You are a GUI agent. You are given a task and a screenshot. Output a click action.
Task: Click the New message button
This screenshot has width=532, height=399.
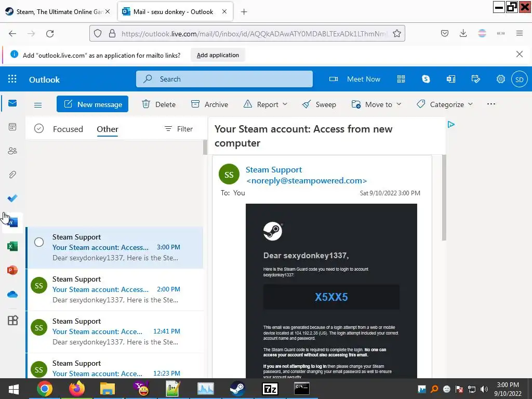pos(92,104)
